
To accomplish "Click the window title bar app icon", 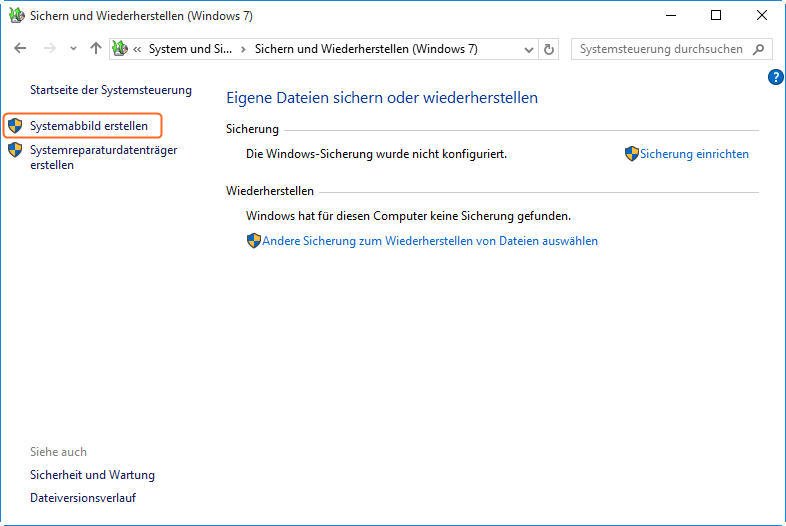I will tap(17, 16).
